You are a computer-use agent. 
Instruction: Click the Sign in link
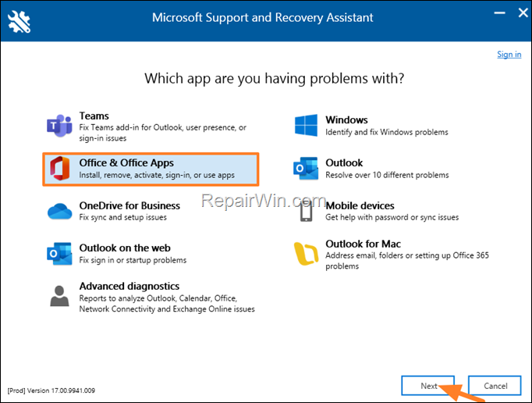(509, 55)
